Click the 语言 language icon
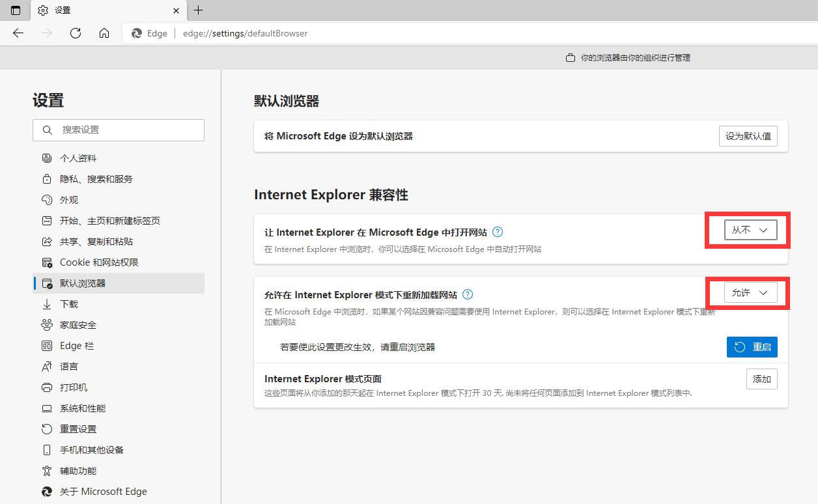Image resolution: width=818 pixels, height=504 pixels. click(47, 367)
